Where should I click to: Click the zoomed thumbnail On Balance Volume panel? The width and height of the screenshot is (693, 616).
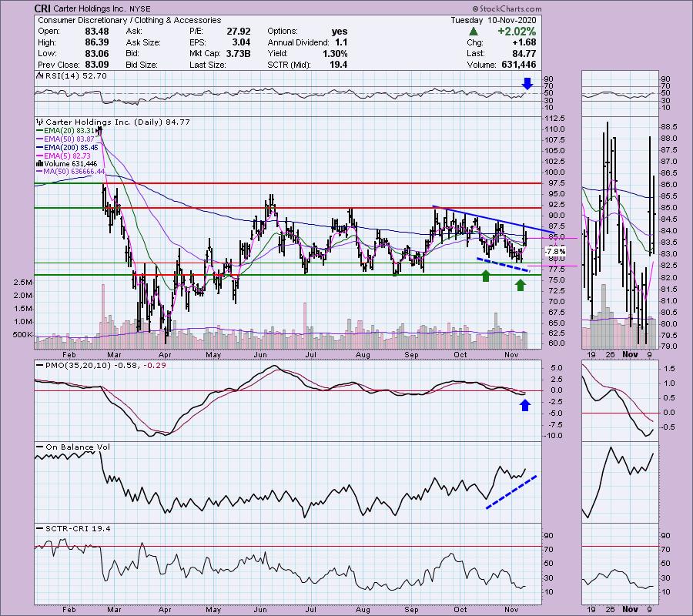coord(620,483)
